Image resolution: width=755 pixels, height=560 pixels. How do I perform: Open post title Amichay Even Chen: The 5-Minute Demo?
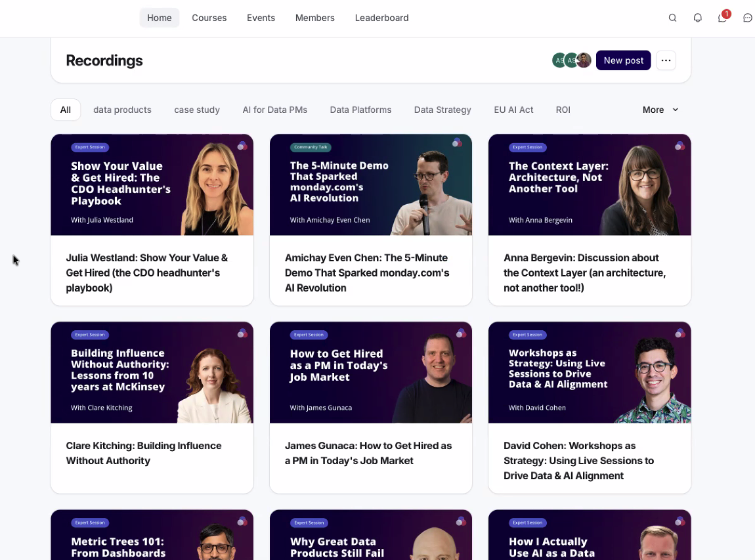click(367, 272)
